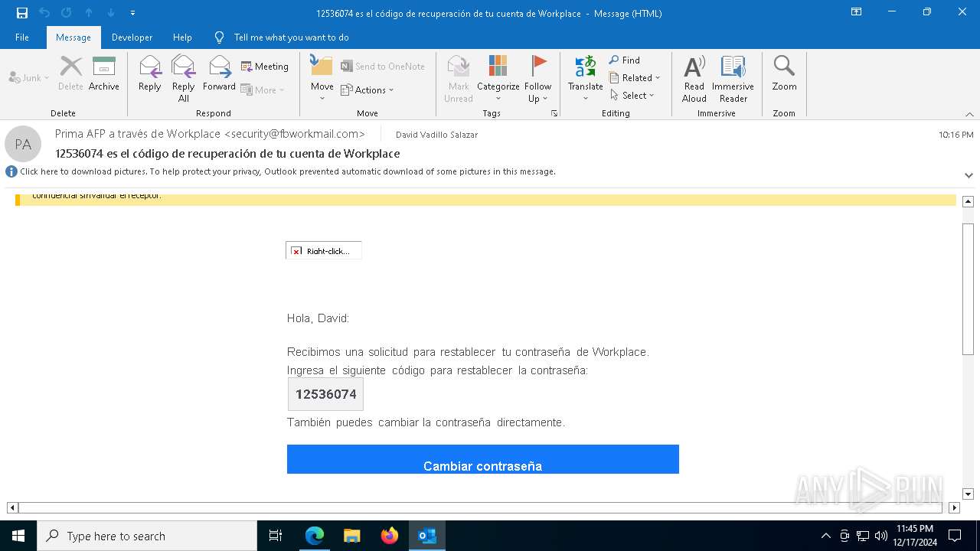Launch Firefox from the taskbar
The height and width of the screenshot is (551, 980).
click(x=390, y=536)
